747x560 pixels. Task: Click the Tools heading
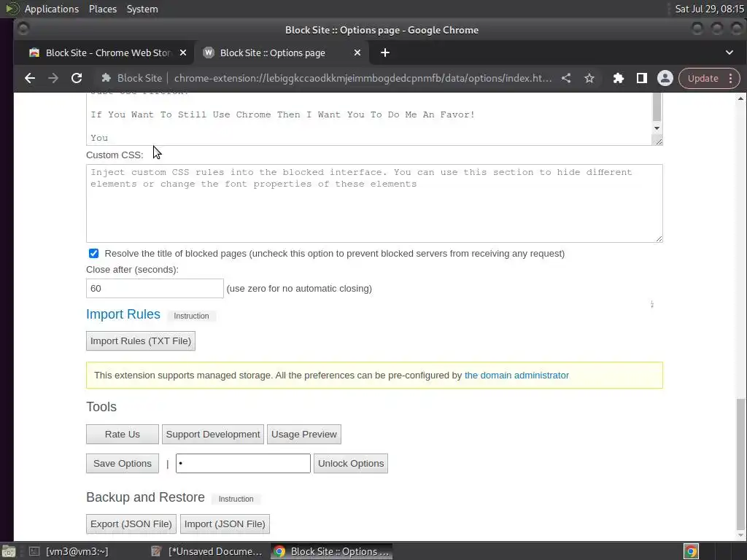point(101,407)
